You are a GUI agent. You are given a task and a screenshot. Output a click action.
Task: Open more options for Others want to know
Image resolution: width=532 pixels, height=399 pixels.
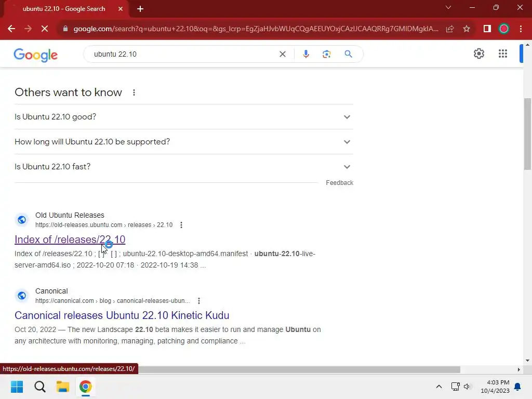134,92
